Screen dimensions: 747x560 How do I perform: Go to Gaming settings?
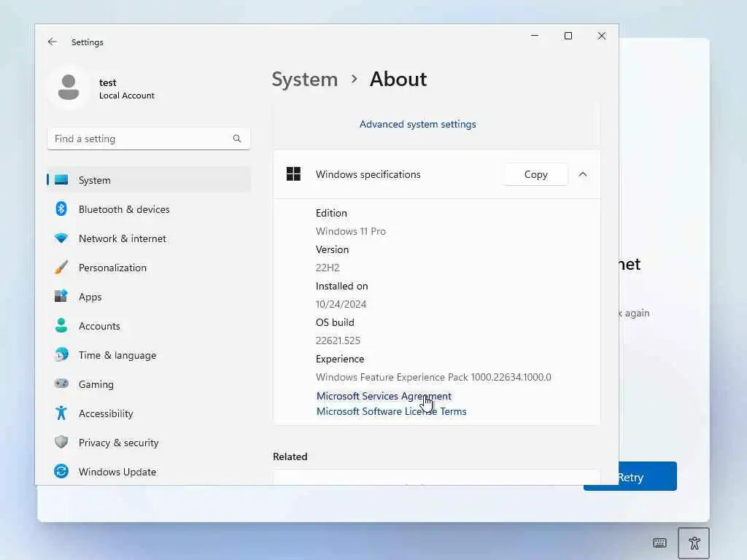(x=149, y=384)
